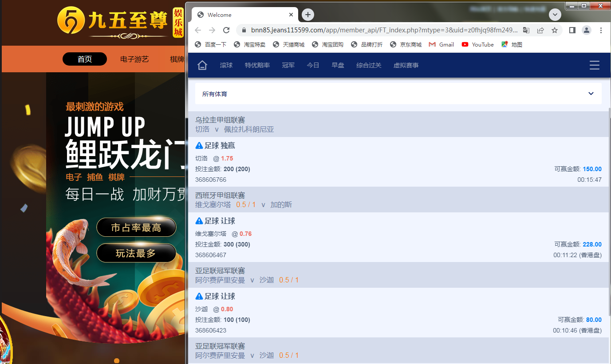Open the Chrome profile icon

[587, 30]
